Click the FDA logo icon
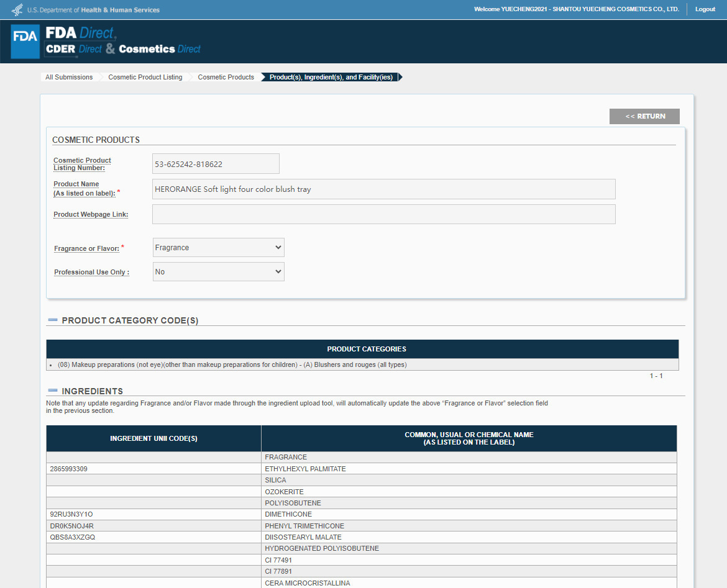This screenshot has width=727, height=588. point(25,42)
